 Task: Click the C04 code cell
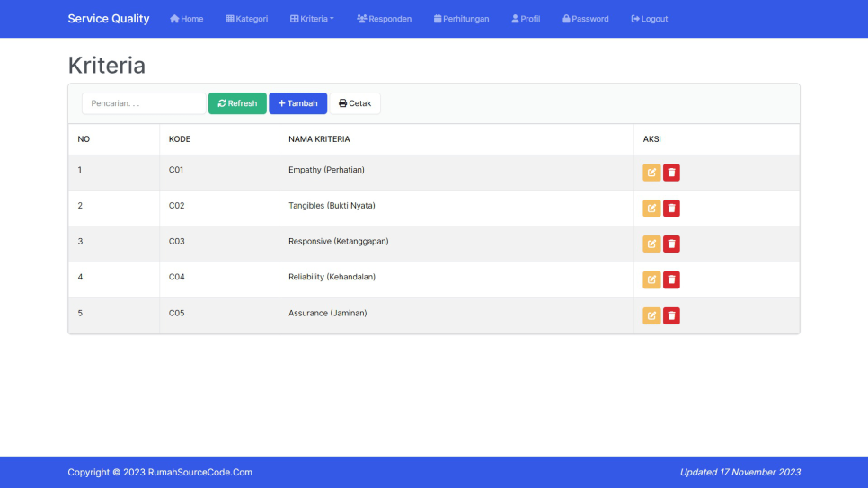[219, 279]
